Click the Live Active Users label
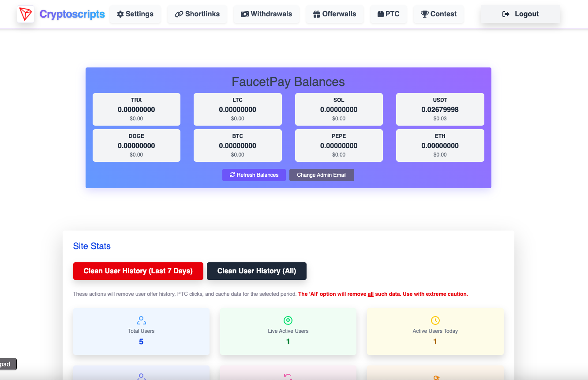588x380 pixels. point(288,331)
